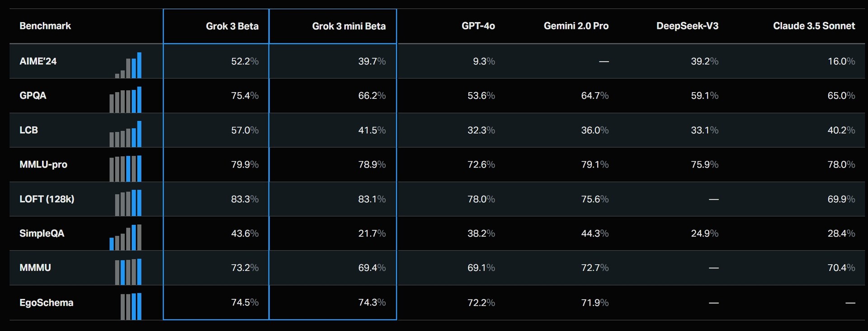
Task: Click the Benchmark column header
Action: (x=45, y=26)
